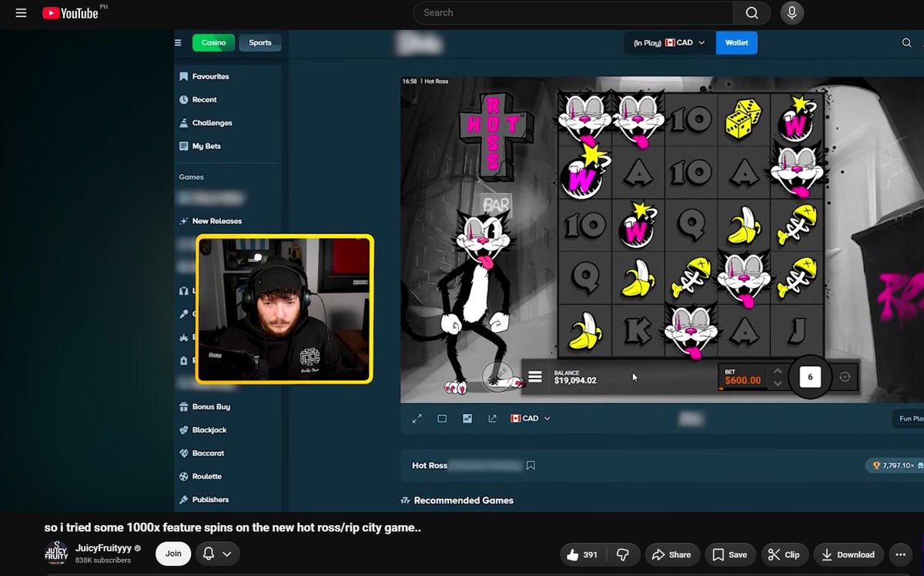Dislike this video
This screenshot has height=576, width=924.
[624, 554]
